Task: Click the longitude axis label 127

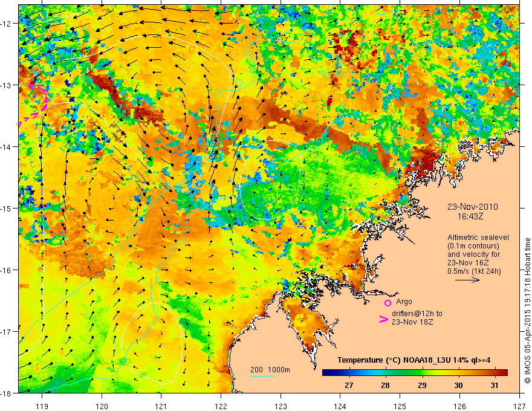Action: (519, 406)
